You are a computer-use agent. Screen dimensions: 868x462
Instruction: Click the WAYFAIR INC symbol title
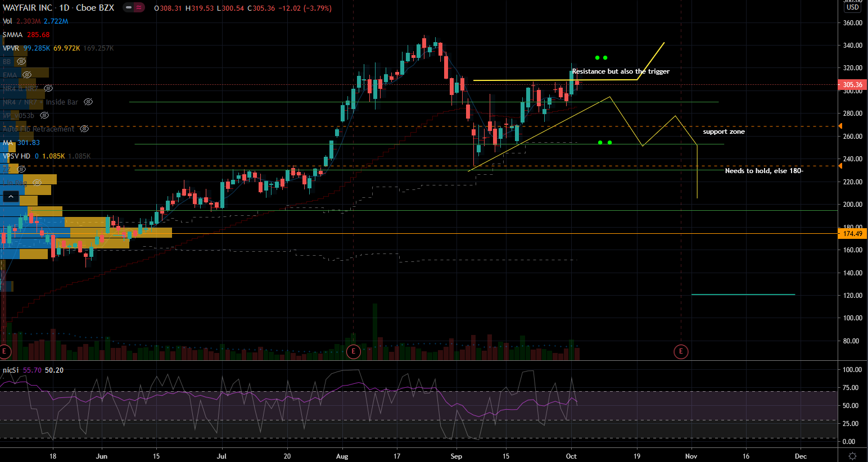(x=28, y=8)
